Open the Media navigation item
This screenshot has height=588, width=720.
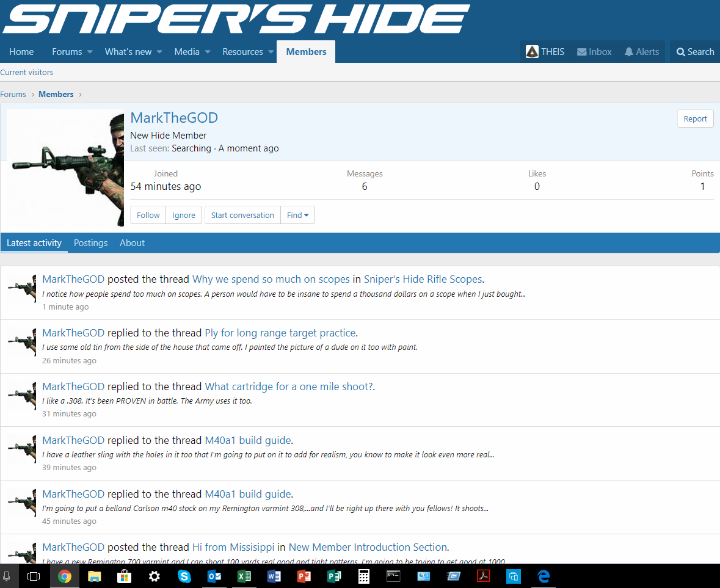coord(187,52)
